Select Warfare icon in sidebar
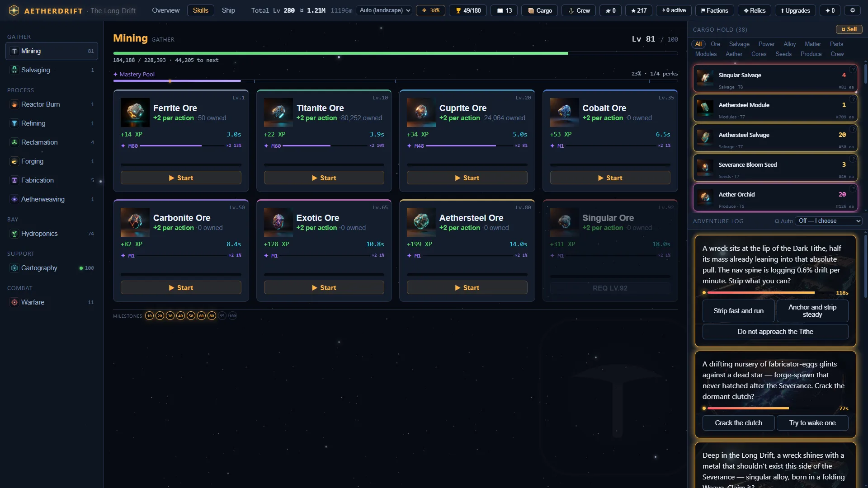The height and width of the screenshot is (488, 868). point(14,302)
